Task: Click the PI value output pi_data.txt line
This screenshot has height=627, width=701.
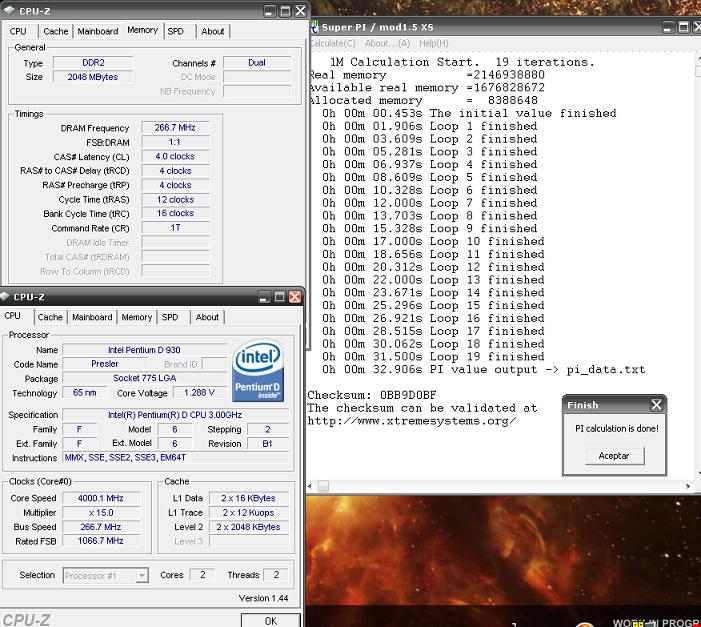Action: [484, 369]
